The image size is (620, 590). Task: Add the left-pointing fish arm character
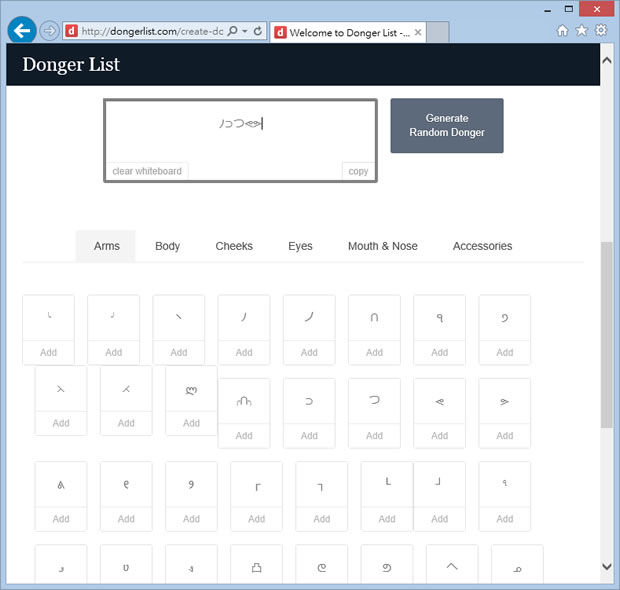click(x=440, y=436)
